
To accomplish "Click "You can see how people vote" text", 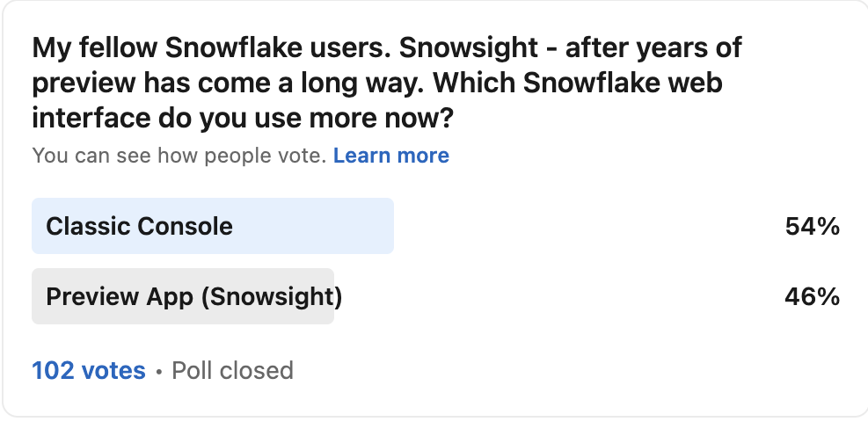I will (x=179, y=156).
